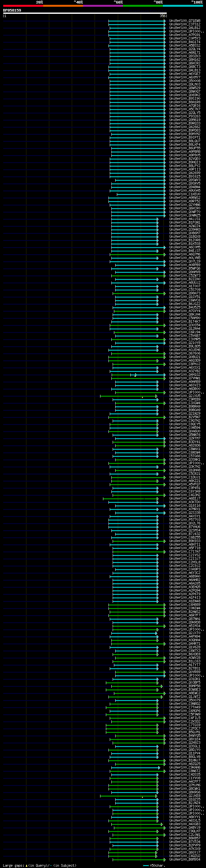The image size is (206, 868).
Task: Click the UniRef100_C3XGW4 label
Action: (185, 403)
